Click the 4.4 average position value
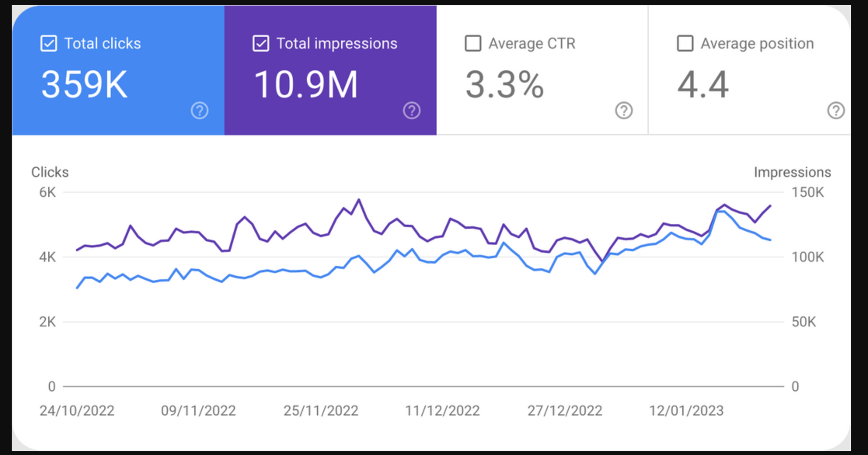The width and height of the screenshot is (868, 455). tap(703, 84)
